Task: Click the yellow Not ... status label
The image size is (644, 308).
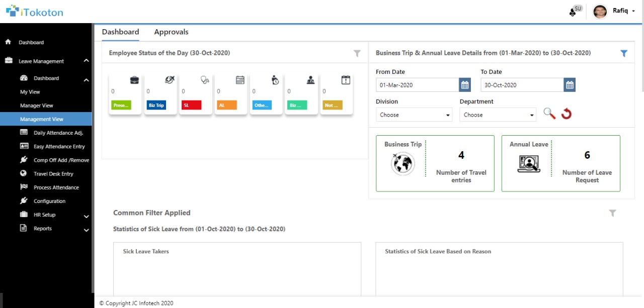Action: 332,105
